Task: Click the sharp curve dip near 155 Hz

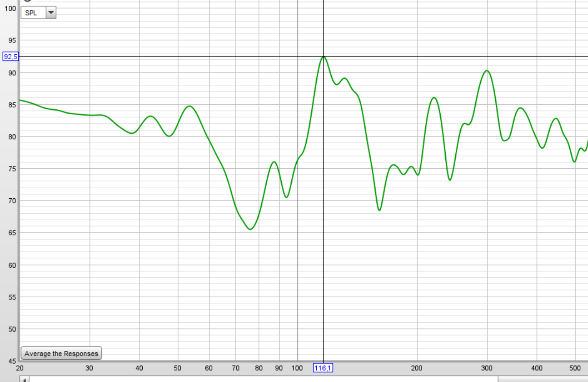Action: click(379, 210)
